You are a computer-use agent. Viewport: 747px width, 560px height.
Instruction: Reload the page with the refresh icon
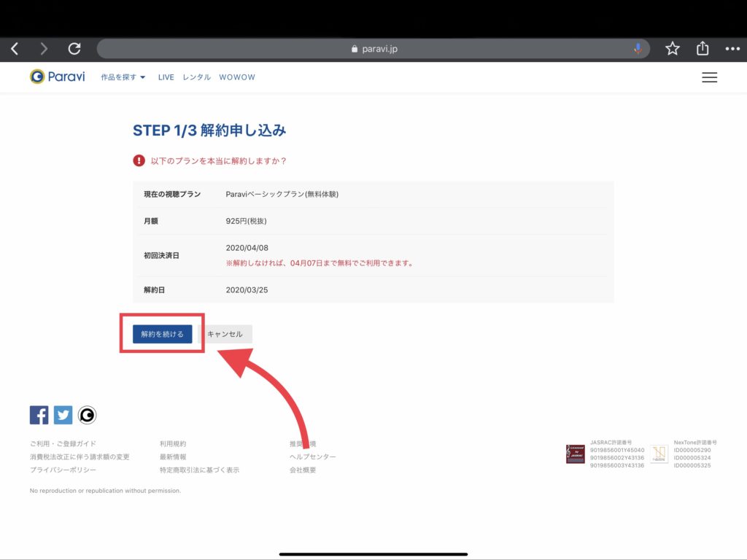(74, 49)
